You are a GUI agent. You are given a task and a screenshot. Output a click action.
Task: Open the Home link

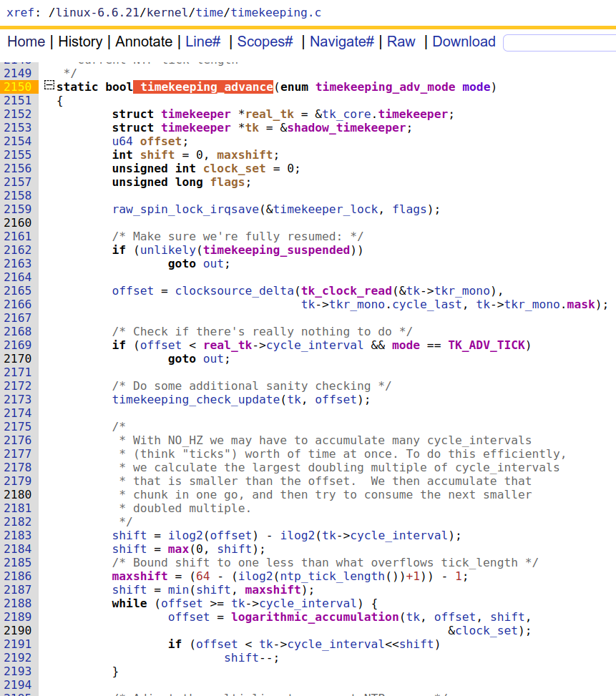point(26,41)
